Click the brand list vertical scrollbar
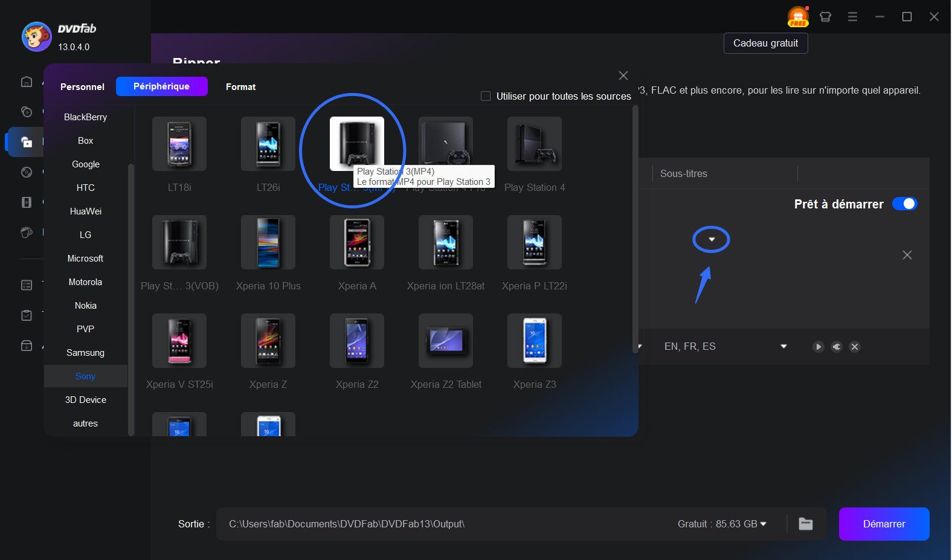This screenshot has width=952, height=560. coord(131,299)
